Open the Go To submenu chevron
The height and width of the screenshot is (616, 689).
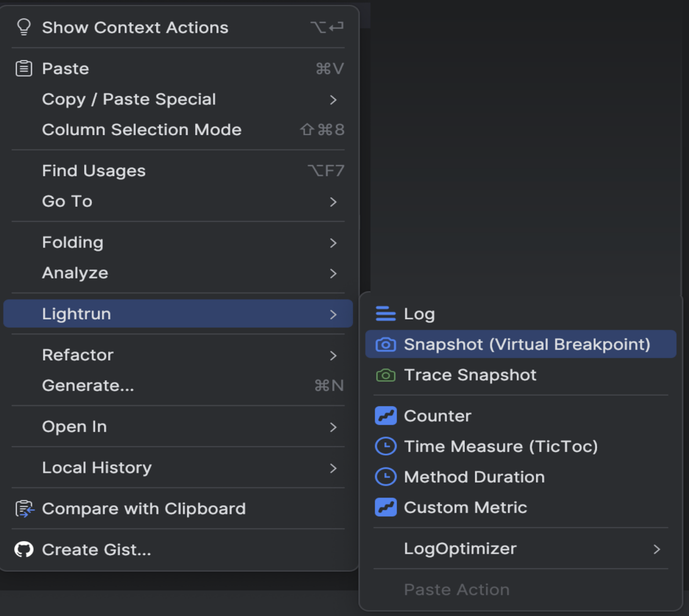[333, 202]
